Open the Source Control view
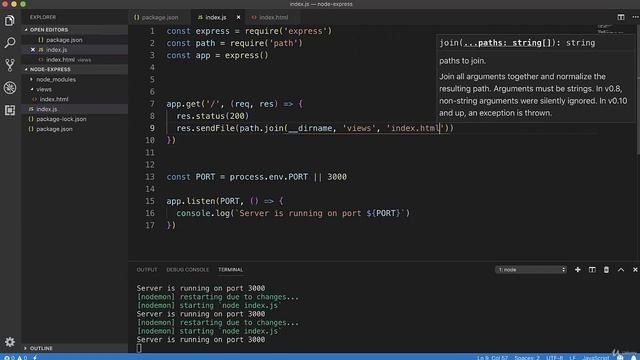Screen dimensions: 640x360 pos(10,65)
